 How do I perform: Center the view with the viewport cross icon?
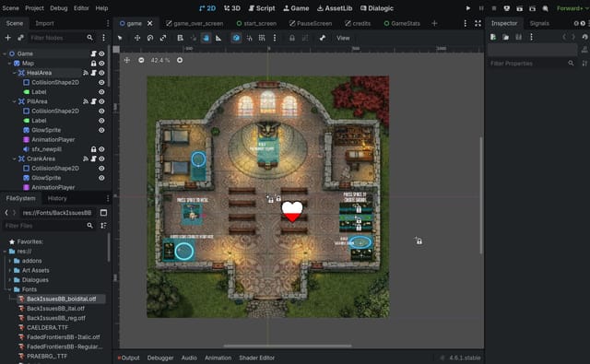tap(127, 60)
